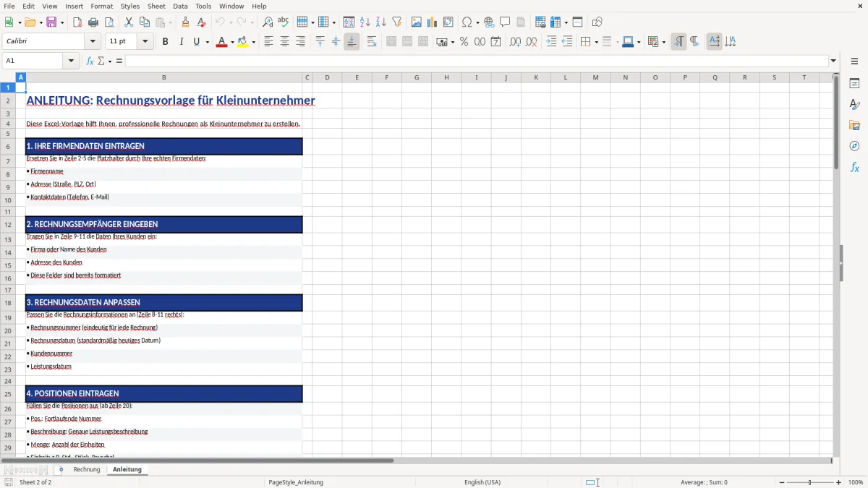This screenshot has height=488, width=868.
Task: Click the Print File Directly button
Action: (94, 22)
